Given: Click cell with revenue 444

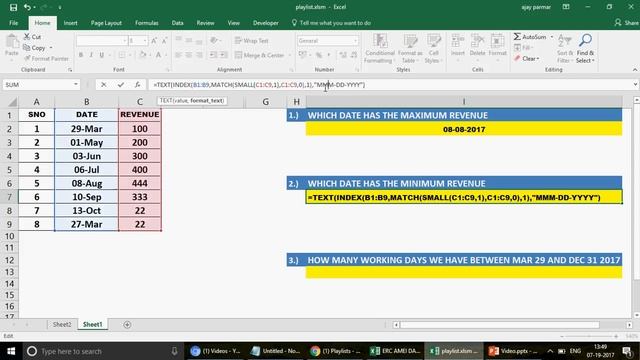Looking at the screenshot, I should pos(140,183).
